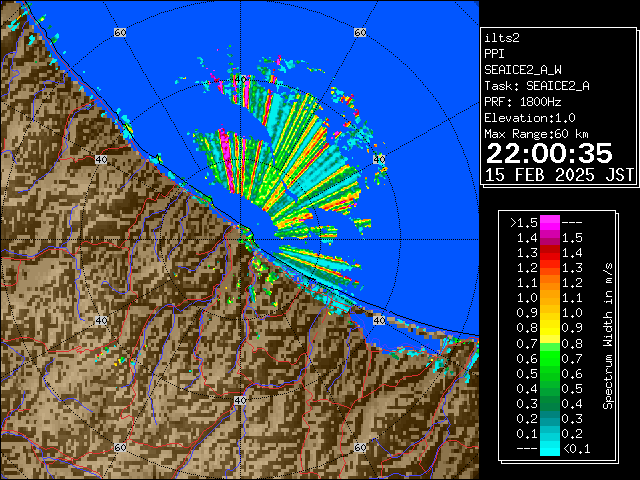Viewport: 640px width, 480px height.
Task: Select the "15 FEB 2025 JST" date
Action: 560,175
